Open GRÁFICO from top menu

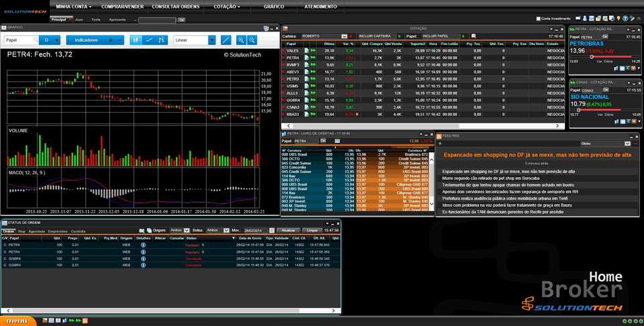coord(274,7)
